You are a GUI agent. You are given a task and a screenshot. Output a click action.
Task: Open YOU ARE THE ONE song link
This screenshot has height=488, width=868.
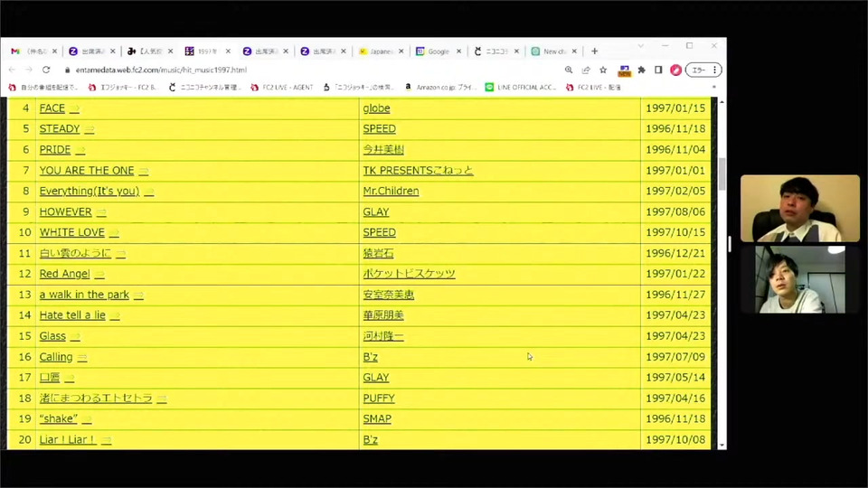(x=87, y=171)
